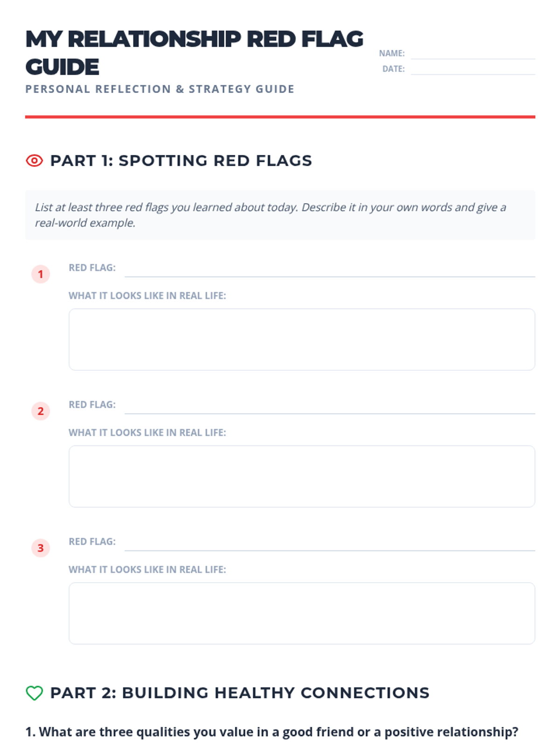Click the third real-life example text box

[x=301, y=613]
